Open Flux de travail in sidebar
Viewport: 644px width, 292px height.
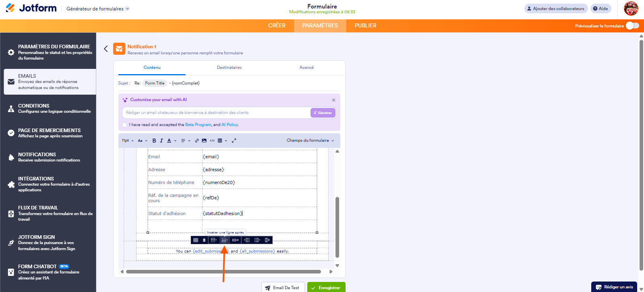pyautogui.click(x=50, y=213)
